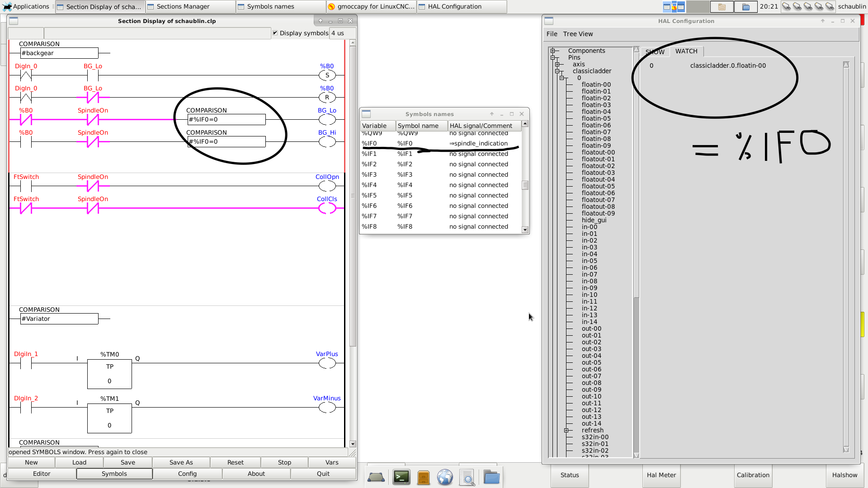Switch to the WATCH tab
This screenshot has width=868, height=488.
click(x=686, y=51)
